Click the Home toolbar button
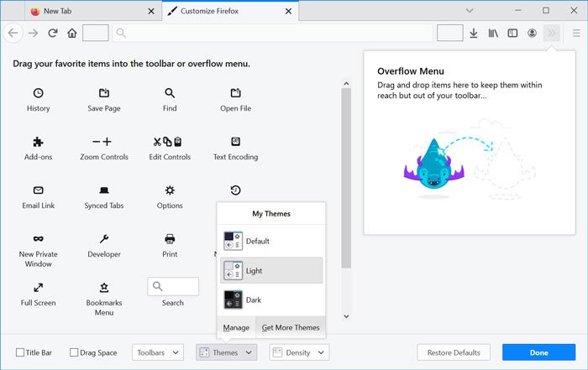 pos(72,34)
